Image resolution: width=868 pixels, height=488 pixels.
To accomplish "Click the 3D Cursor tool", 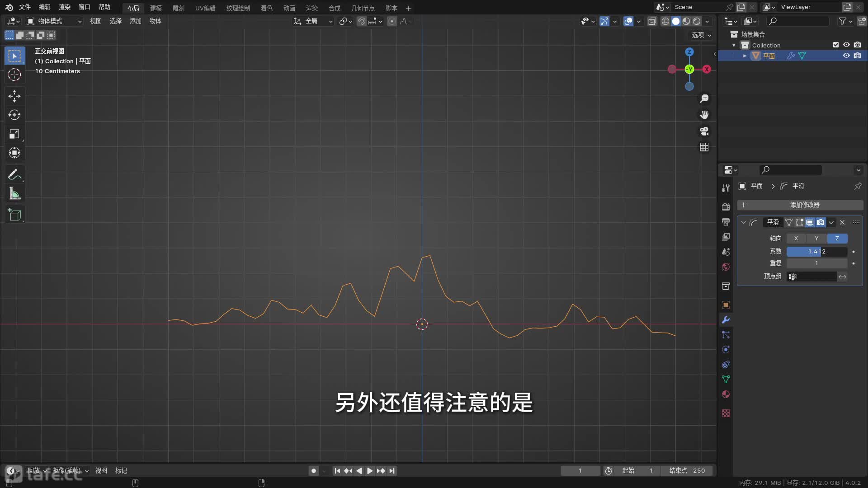I will pyautogui.click(x=14, y=75).
